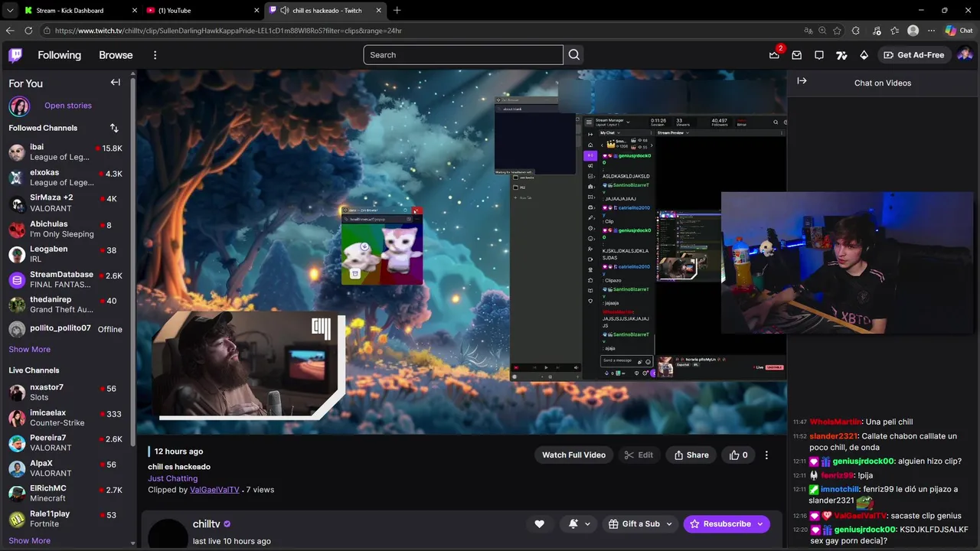Click the browser address bar
Screen dimensions: 980x551
coord(421,31)
